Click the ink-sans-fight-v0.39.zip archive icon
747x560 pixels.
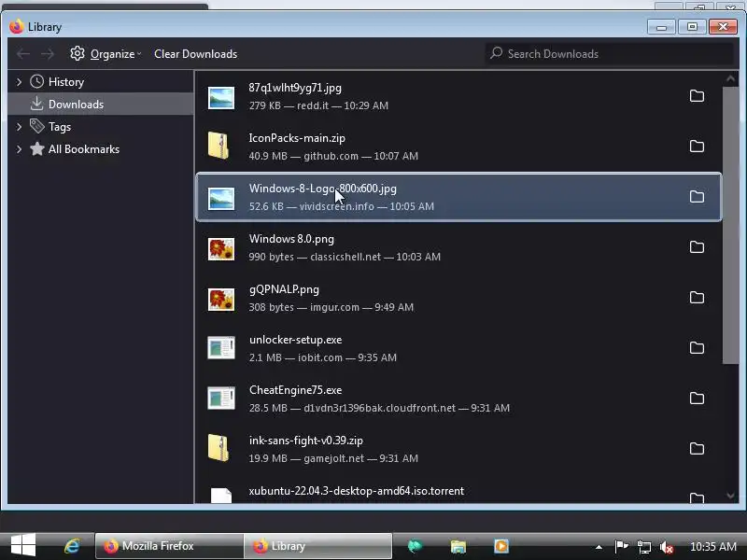point(219,448)
